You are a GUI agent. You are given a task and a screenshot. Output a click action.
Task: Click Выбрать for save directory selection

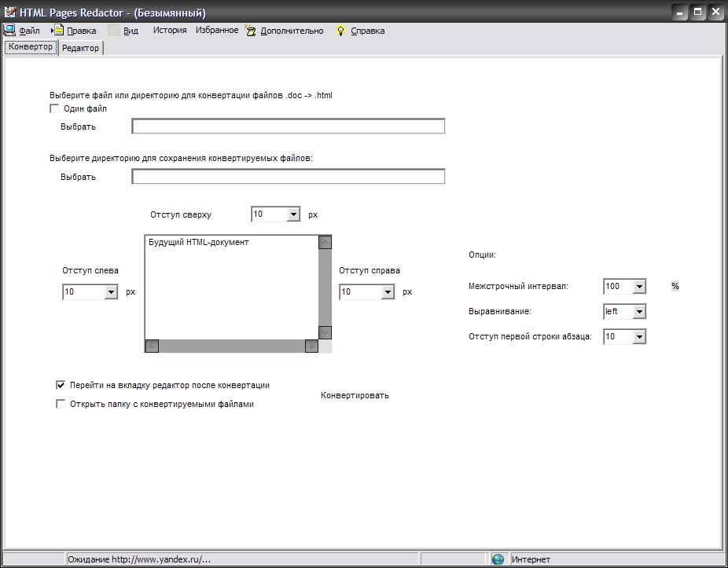point(78,177)
